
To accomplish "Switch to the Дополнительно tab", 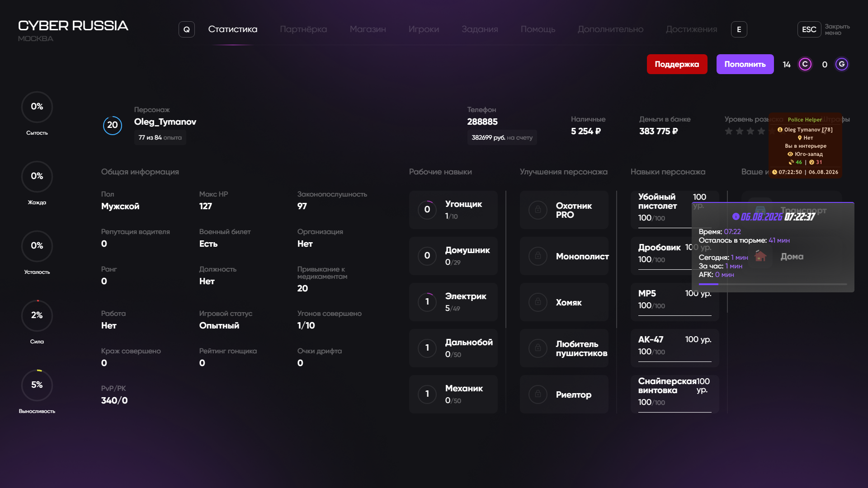I will (610, 29).
